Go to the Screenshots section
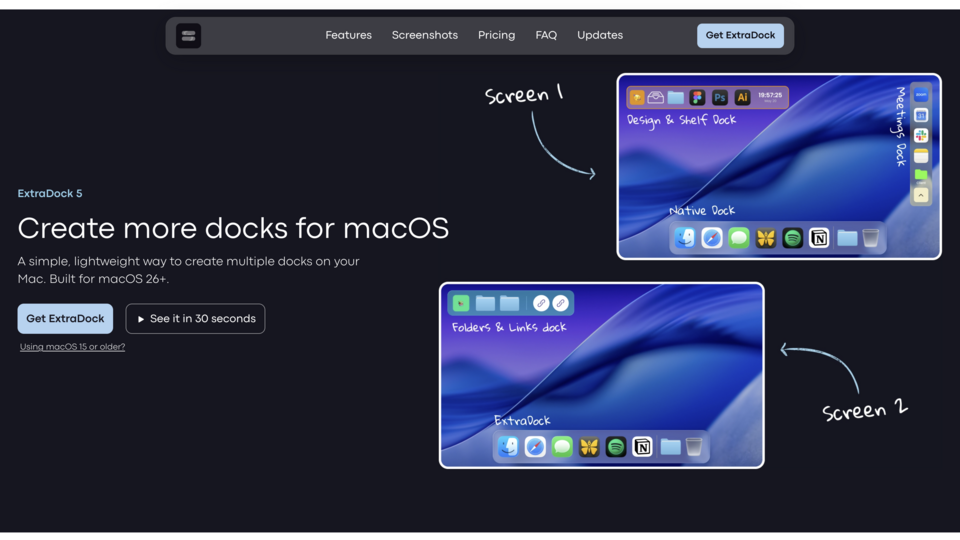The height and width of the screenshot is (540, 960). (x=425, y=36)
